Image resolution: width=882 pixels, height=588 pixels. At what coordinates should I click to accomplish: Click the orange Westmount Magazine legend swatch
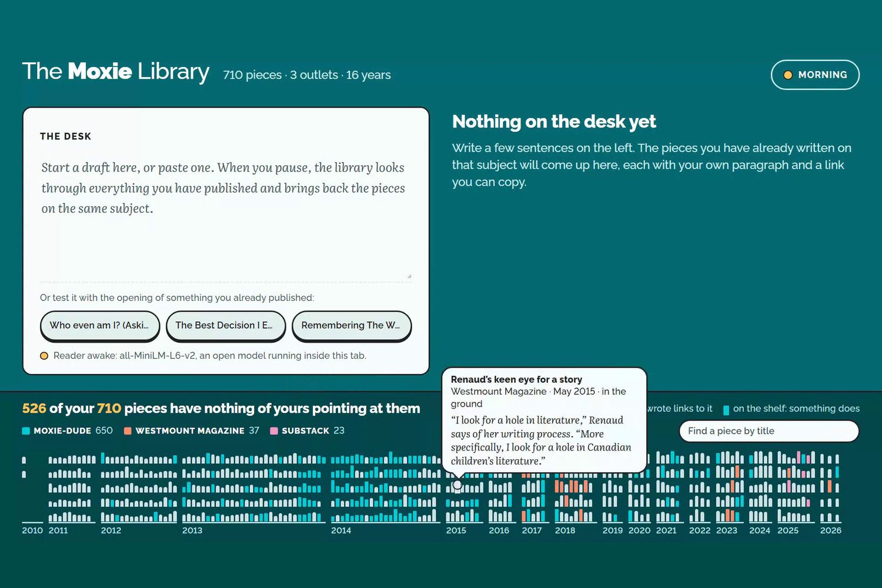point(128,431)
